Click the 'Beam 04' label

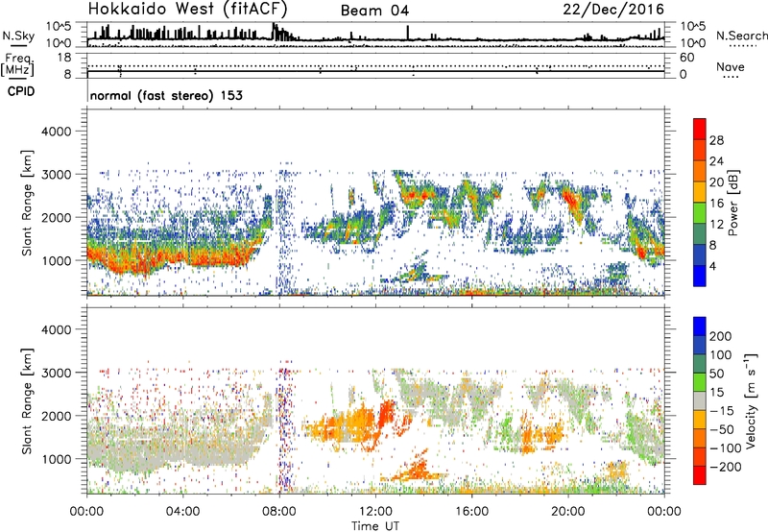(374, 11)
